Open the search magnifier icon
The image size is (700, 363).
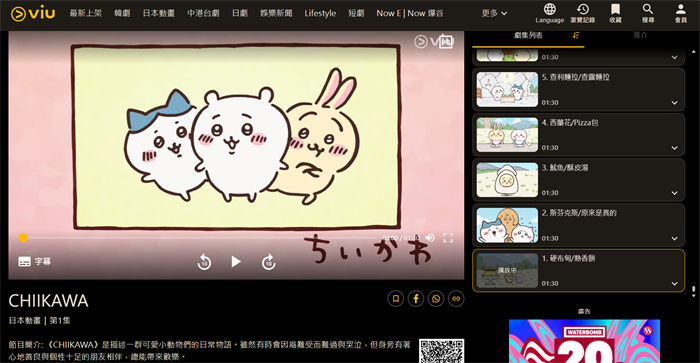point(648,13)
